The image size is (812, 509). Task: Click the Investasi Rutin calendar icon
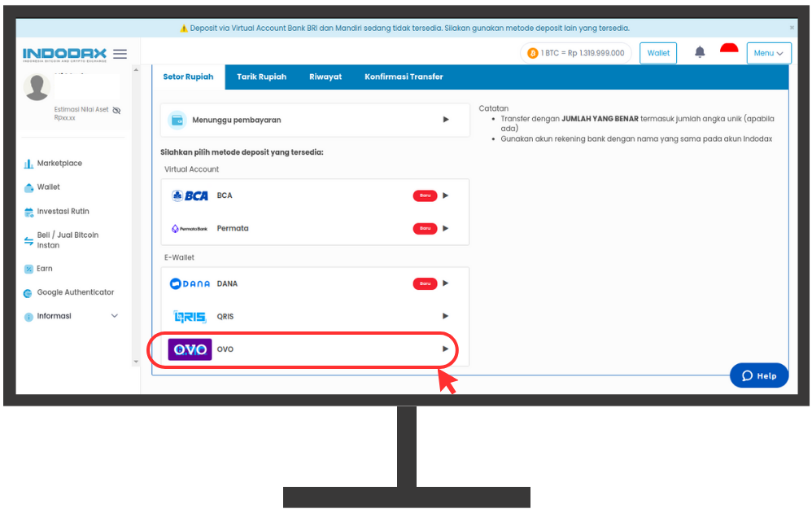(x=28, y=212)
